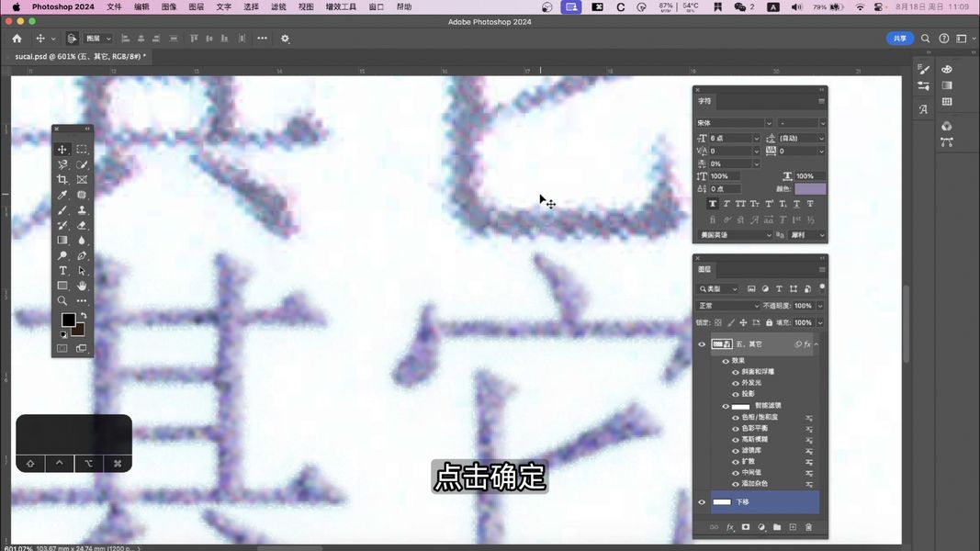980x551 pixels.
Task: Open the options bar gear settings
Action: [x=285, y=39]
